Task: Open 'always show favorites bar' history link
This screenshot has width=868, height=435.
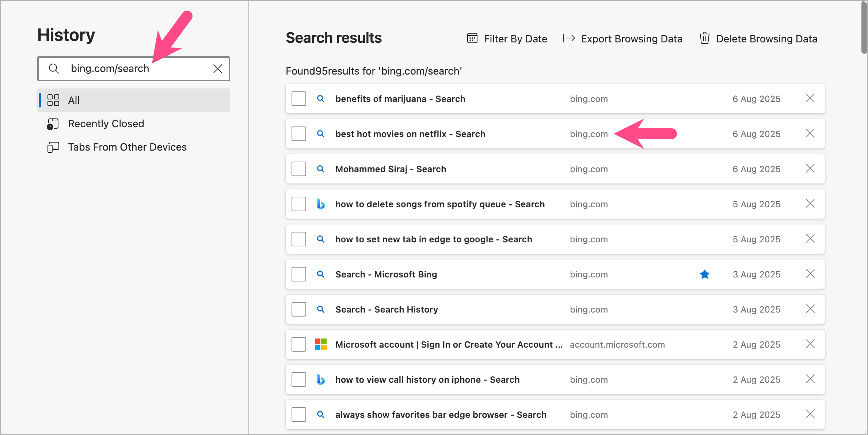Action: coord(441,415)
